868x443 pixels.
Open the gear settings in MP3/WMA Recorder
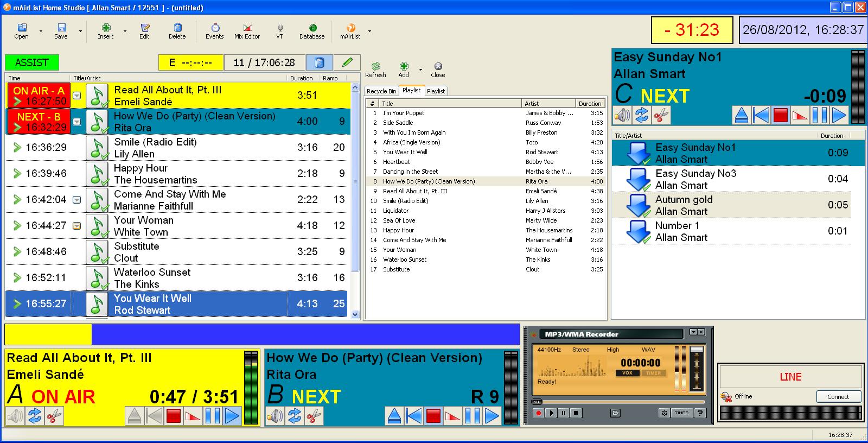tap(664, 413)
